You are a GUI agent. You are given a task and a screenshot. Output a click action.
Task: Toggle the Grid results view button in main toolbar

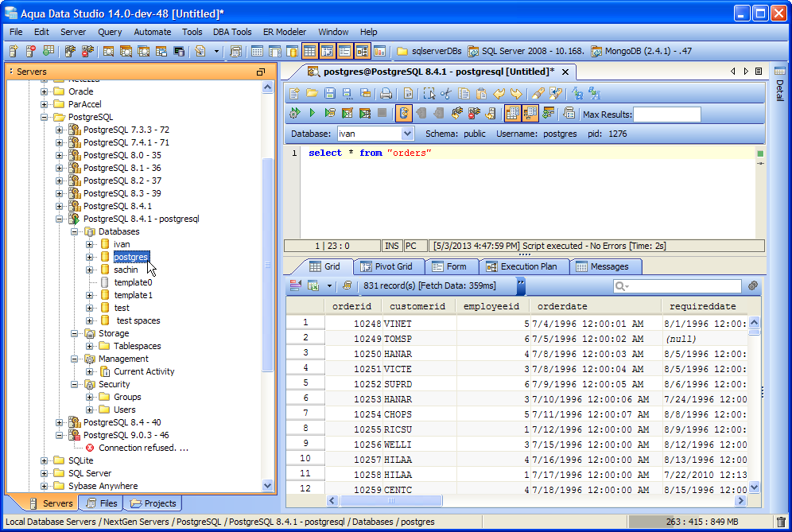click(x=309, y=51)
